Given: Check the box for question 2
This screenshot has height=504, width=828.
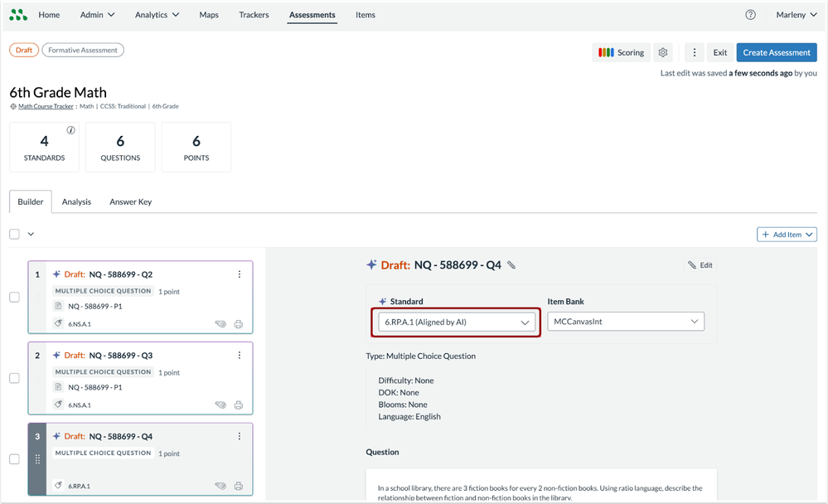Looking at the screenshot, I should [14, 378].
